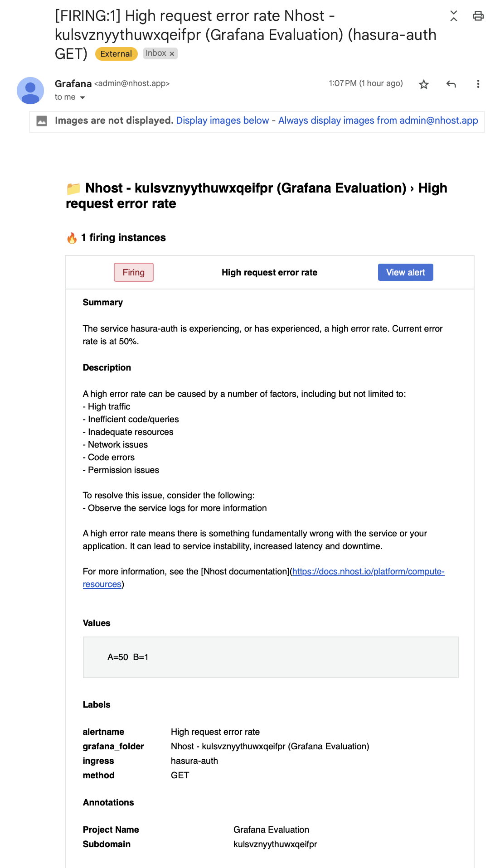Click the Grafana sender name
The height and width of the screenshot is (868, 495).
coord(73,84)
